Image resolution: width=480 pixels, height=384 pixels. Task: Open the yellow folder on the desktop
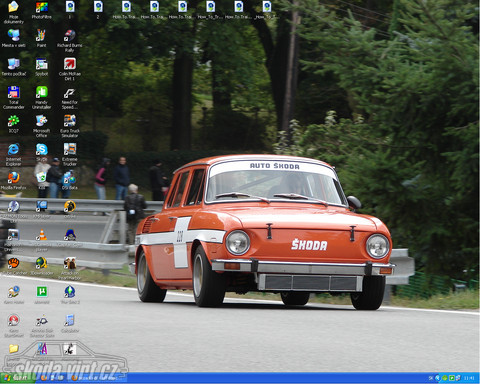point(13,349)
